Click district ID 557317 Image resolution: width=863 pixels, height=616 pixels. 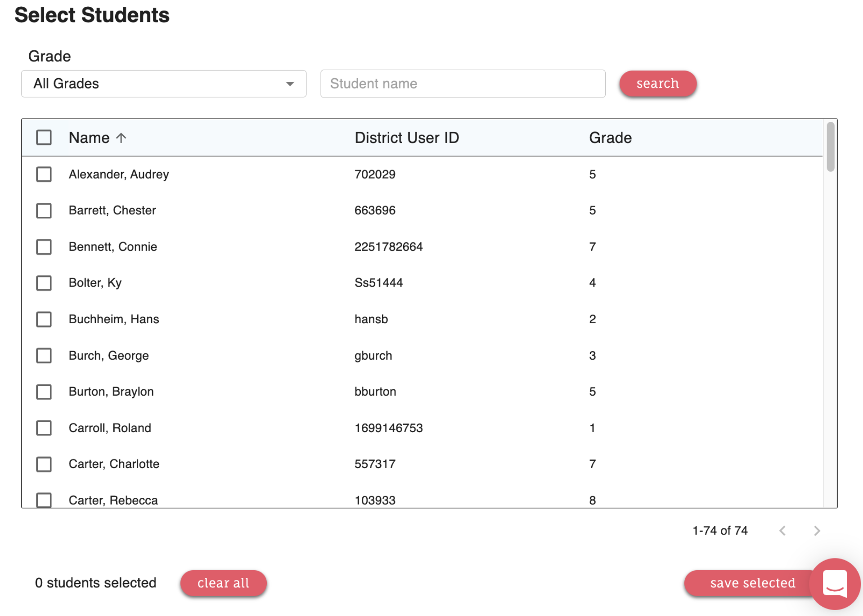[375, 464]
